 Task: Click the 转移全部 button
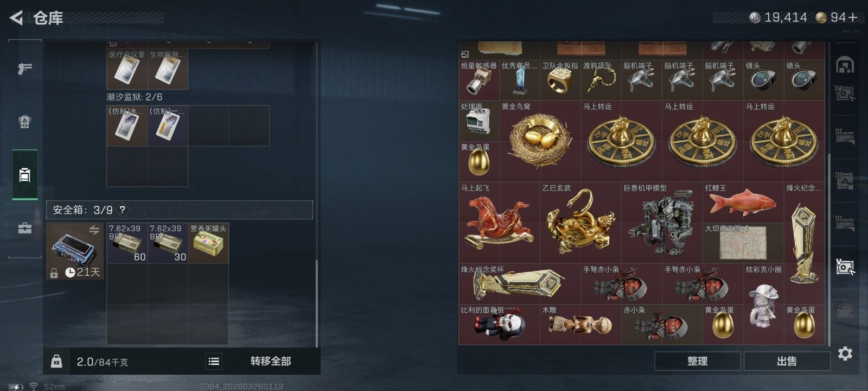coord(271,361)
